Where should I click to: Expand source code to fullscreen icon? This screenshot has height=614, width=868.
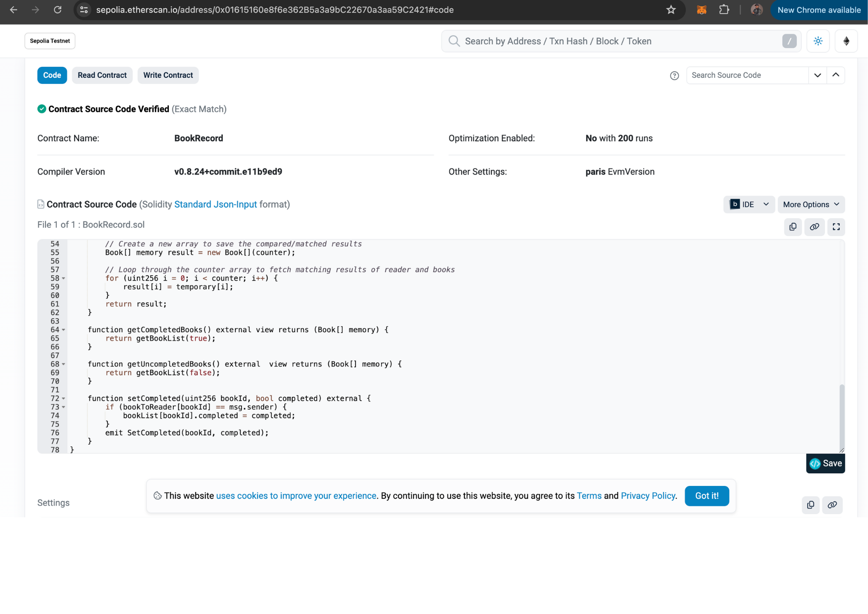(836, 227)
